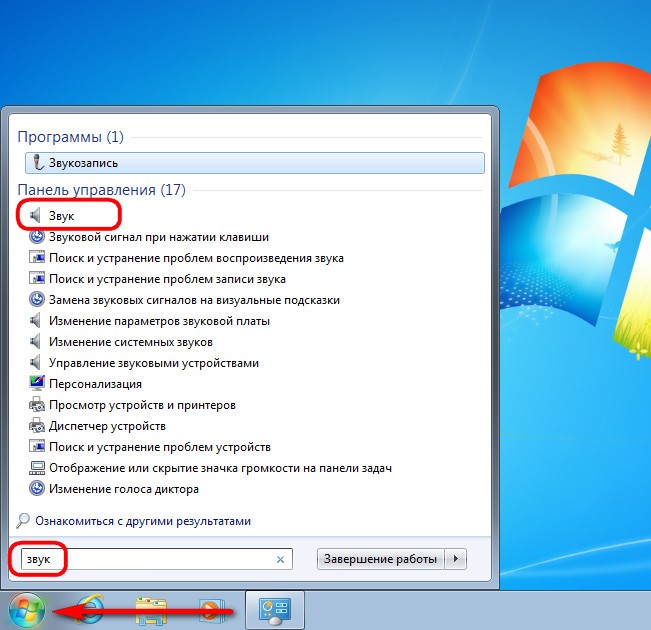The width and height of the screenshot is (651, 630).
Task: Choose Просмотр устройств и принтеров
Action: click(142, 405)
